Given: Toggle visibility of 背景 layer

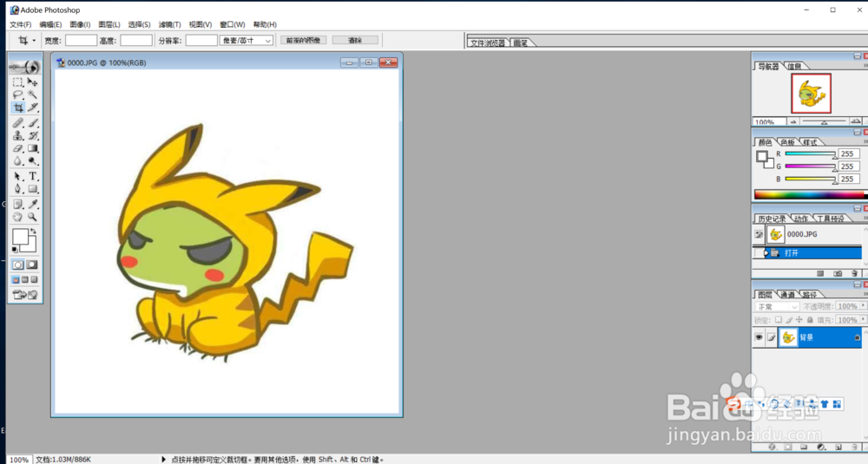Looking at the screenshot, I should [x=759, y=337].
